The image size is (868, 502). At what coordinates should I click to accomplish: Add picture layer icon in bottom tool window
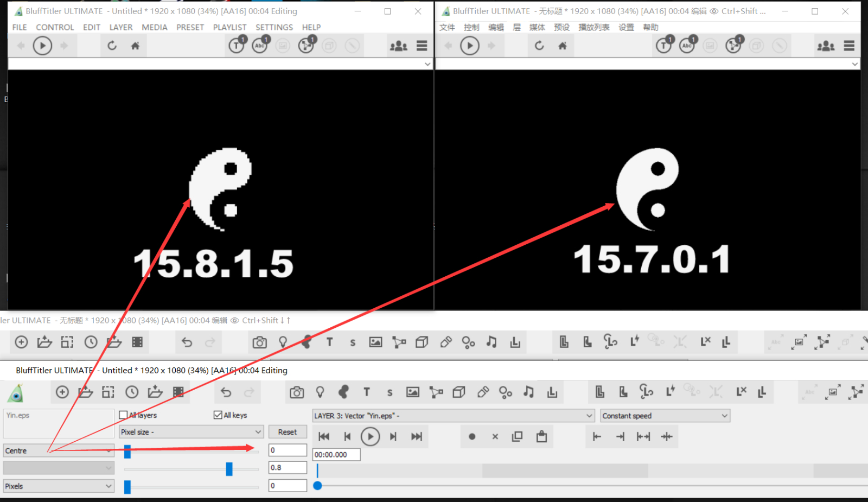[413, 392]
